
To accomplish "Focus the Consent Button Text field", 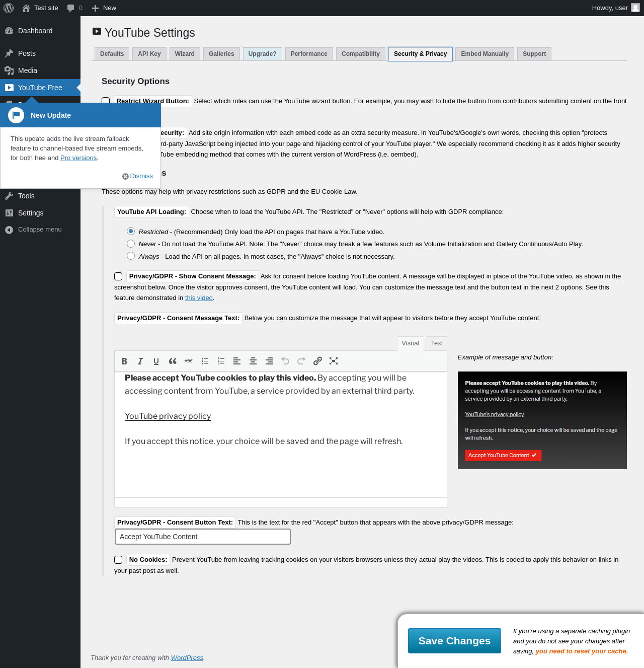I will click(203, 537).
